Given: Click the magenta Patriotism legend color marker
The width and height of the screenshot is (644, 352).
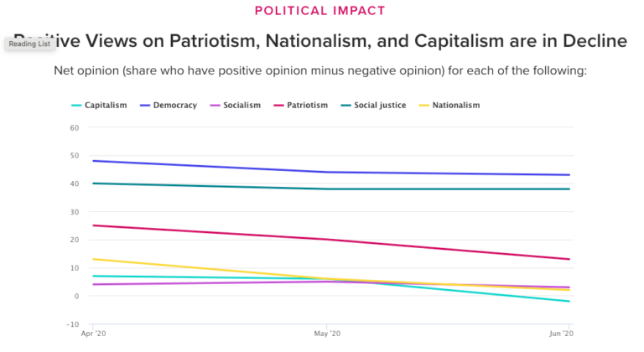Looking at the screenshot, I should tap(279, 106).
